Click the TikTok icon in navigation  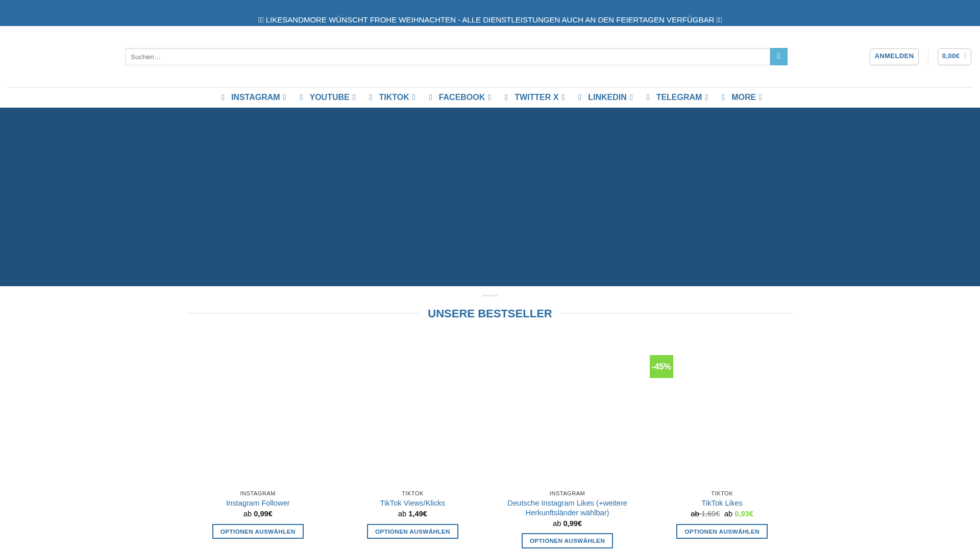coord(371,97)
